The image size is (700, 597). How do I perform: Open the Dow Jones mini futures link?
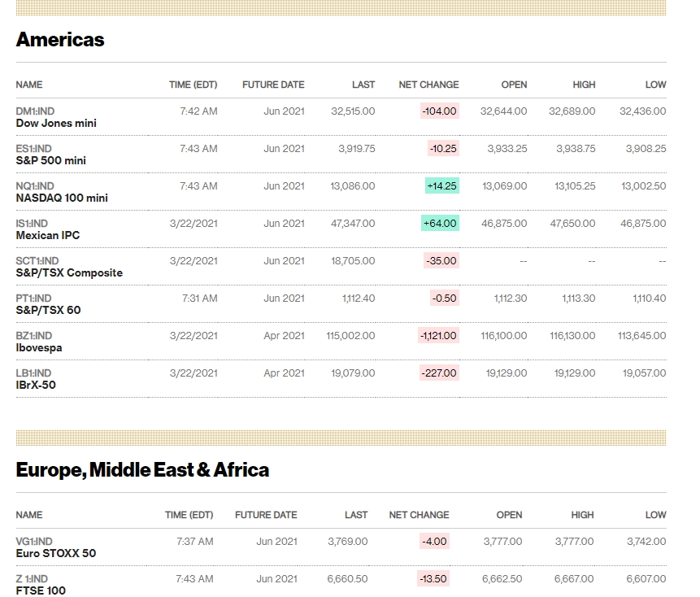[56, 124]
